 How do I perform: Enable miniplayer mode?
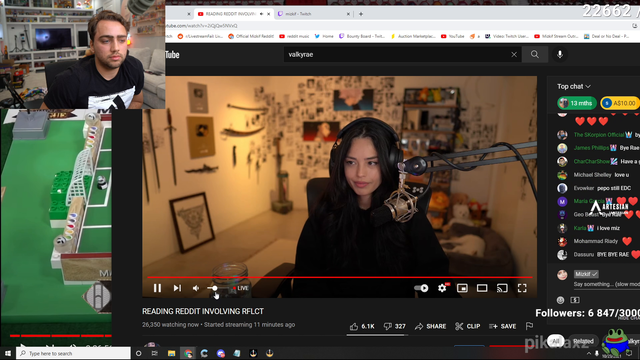click(462, 288)
